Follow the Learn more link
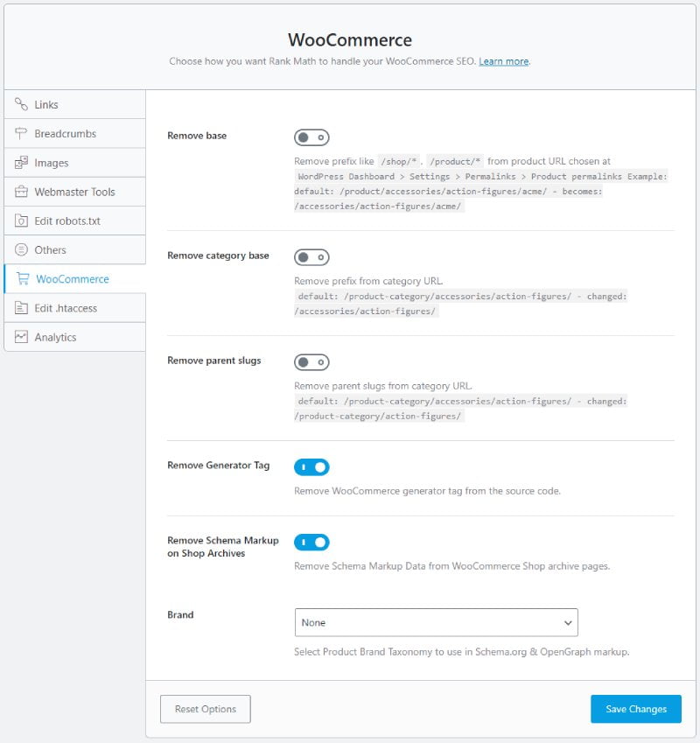The image size is (700, 743). [503, 61]
